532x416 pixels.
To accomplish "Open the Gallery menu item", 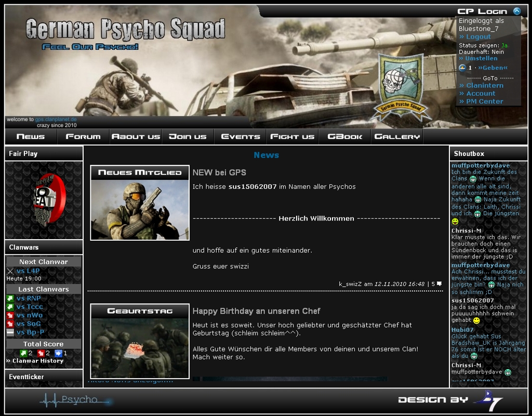I will coord(397,137).
